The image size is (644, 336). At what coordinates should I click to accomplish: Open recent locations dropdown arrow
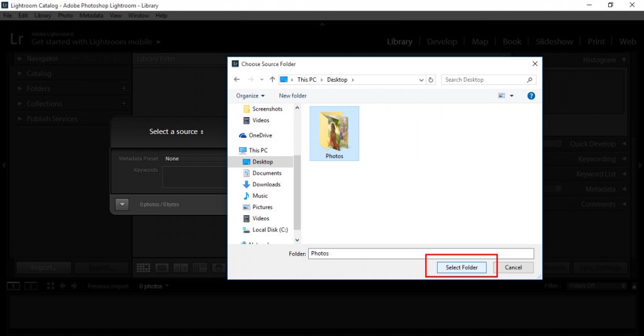(x=262, y=80)
